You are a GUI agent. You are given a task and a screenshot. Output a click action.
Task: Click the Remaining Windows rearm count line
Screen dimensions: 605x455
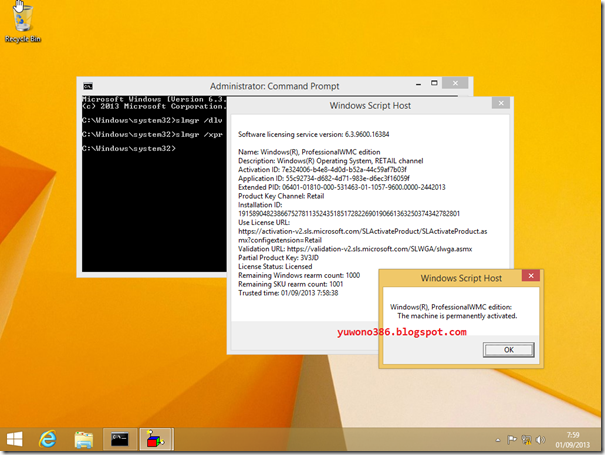click(299, 276)
